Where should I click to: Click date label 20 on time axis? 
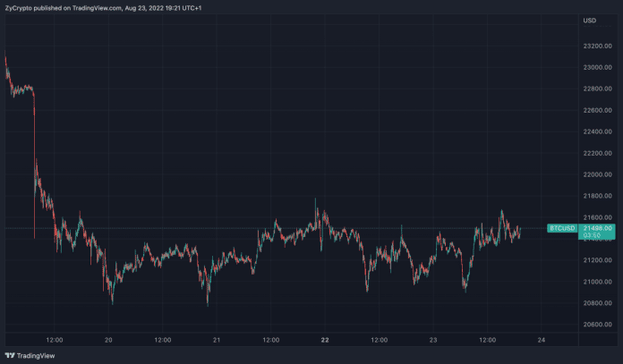108,340
